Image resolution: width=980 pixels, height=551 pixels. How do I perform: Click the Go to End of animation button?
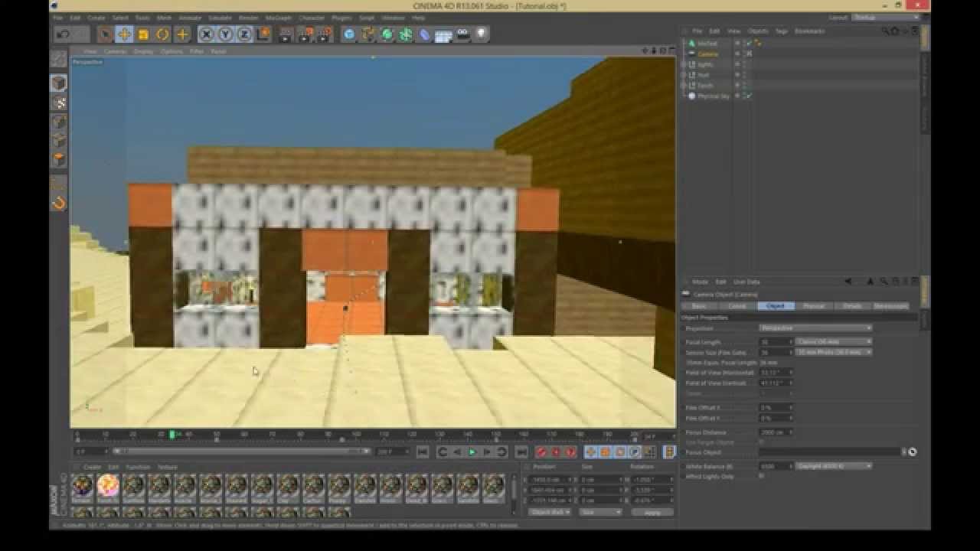point(521,452)
